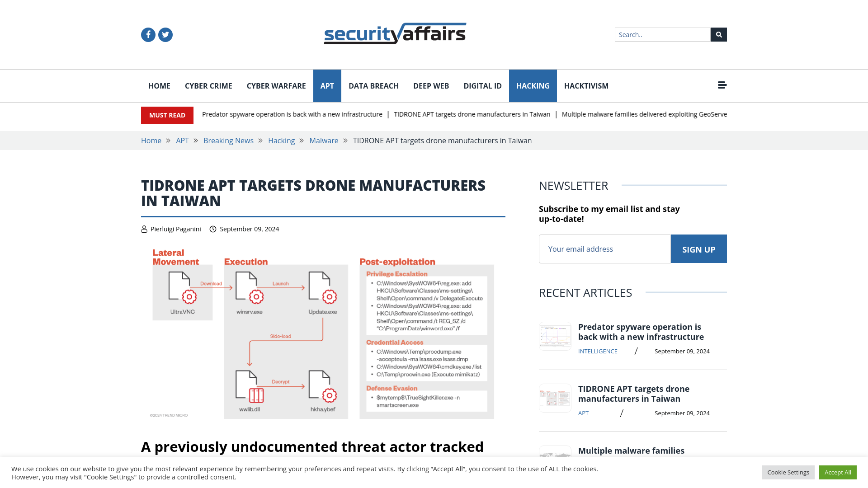
Task: Click the Facebook icon in header
Action: pos(148,34)
